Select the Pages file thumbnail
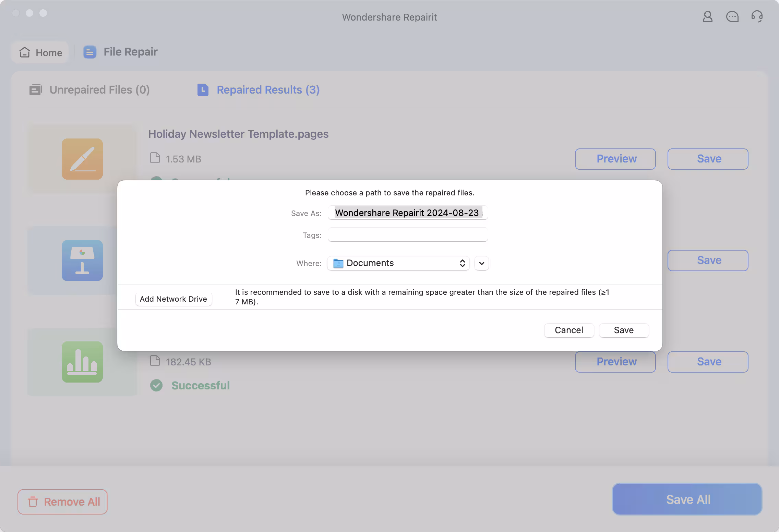The image size is (779, 532). pos(82,159)
